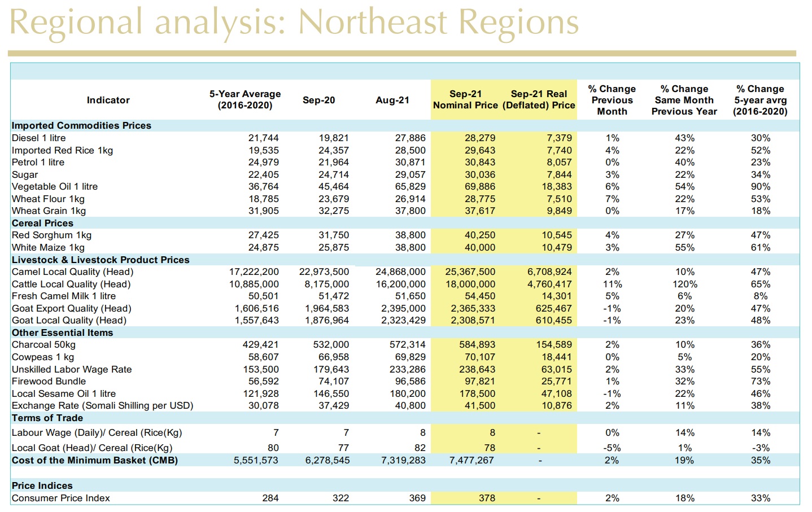Select the 'Cattle Local Quality (Head)' row label
The image size is (812, 512).
coord(71,284)
